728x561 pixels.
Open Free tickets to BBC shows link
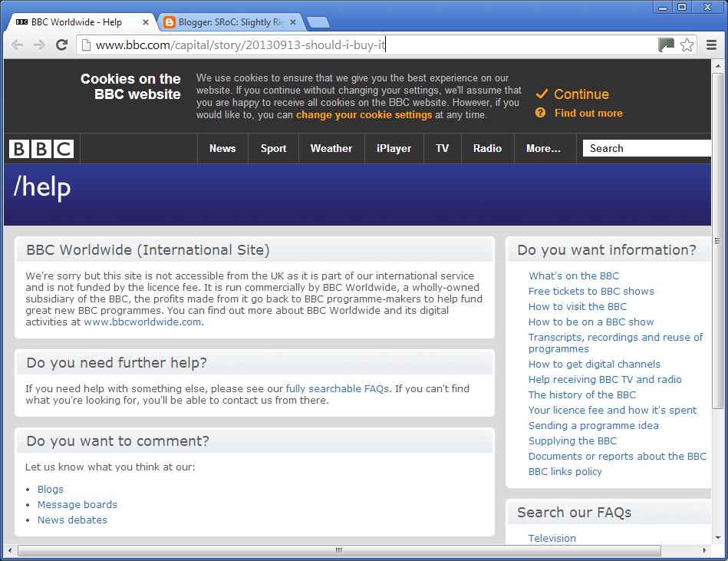pyautogui.click(x=591, y=291)
